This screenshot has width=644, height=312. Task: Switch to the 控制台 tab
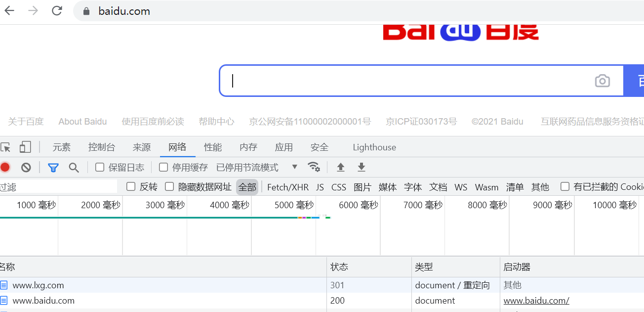pos(102,147)
